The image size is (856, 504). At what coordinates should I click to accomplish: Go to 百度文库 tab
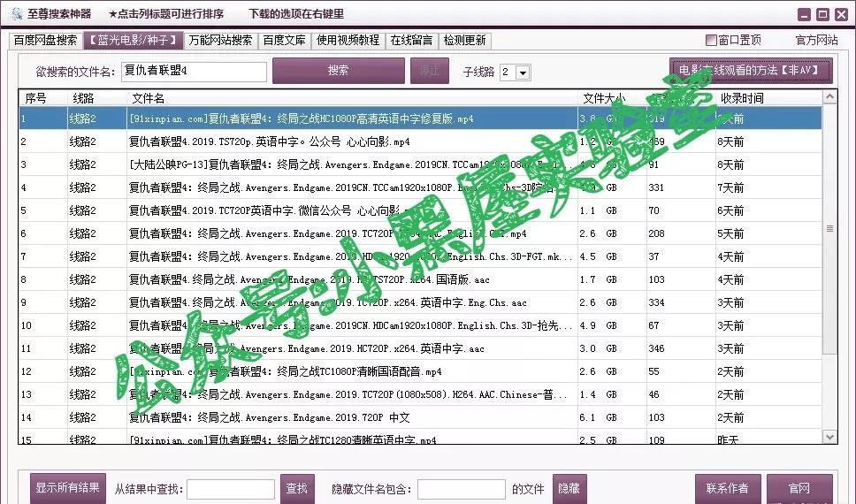(285, 41)
